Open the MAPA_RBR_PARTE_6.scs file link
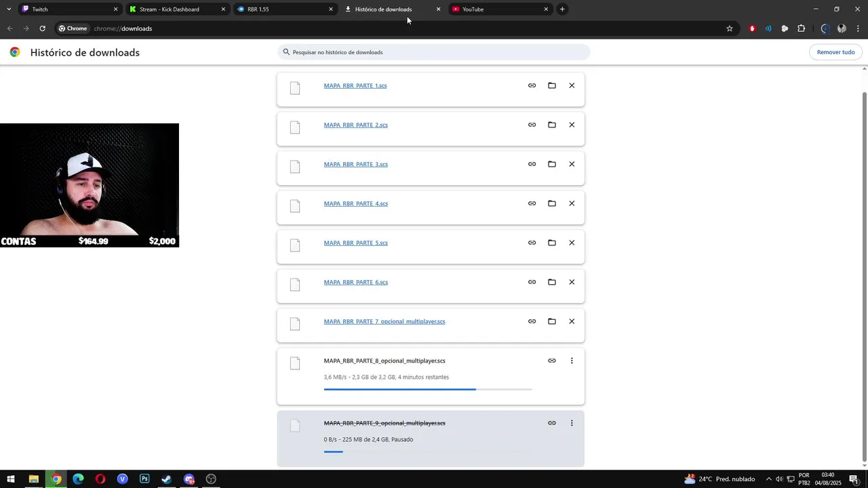The width and height of the screenshot is (868, 488). (x=356, y=282)
